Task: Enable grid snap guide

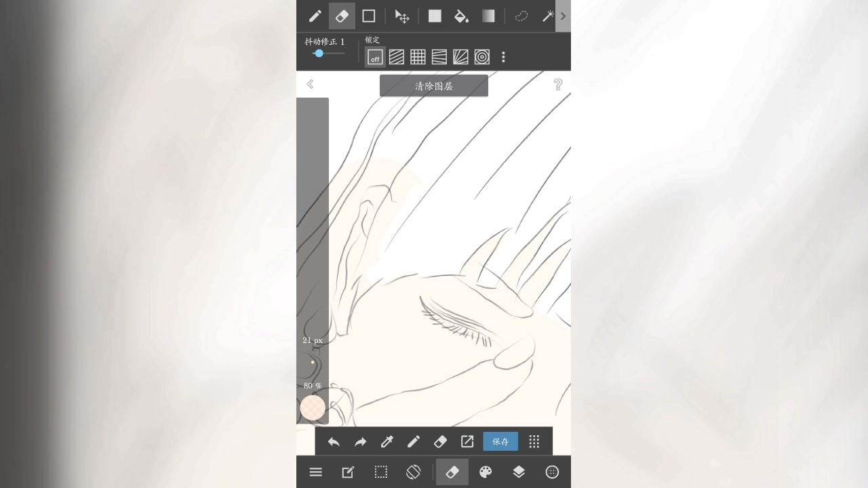Action: point(418,57)
